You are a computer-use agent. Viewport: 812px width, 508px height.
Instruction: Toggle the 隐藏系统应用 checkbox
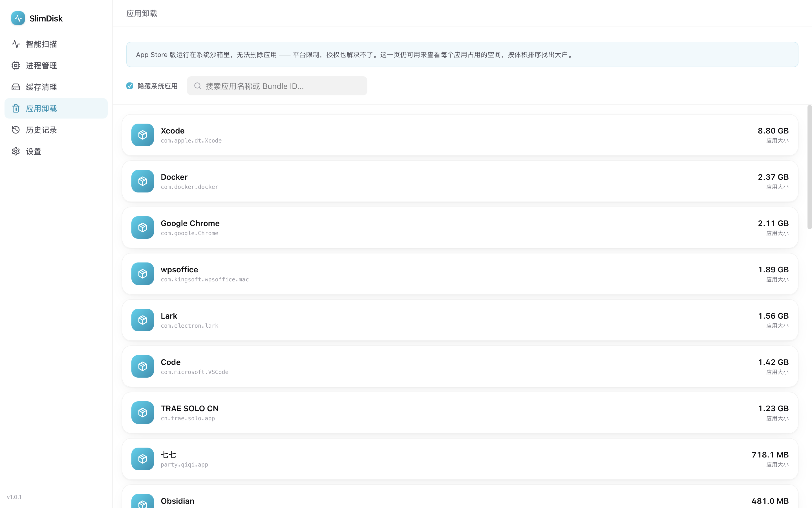click(x=130, y=86)
